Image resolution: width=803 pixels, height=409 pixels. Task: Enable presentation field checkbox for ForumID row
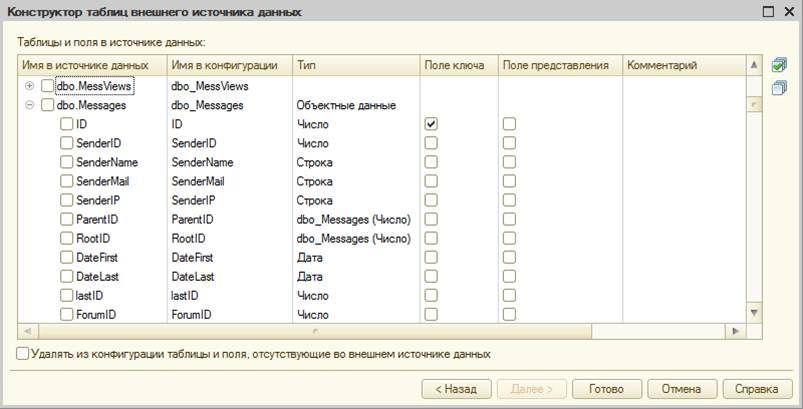[509, 314]
